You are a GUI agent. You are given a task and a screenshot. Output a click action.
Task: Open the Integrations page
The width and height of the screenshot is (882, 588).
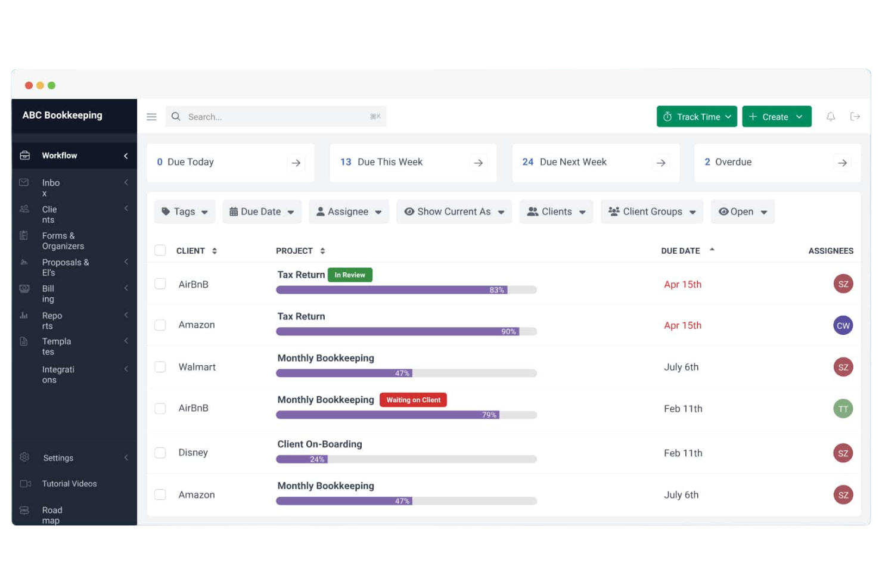click(x=58, y=374)
